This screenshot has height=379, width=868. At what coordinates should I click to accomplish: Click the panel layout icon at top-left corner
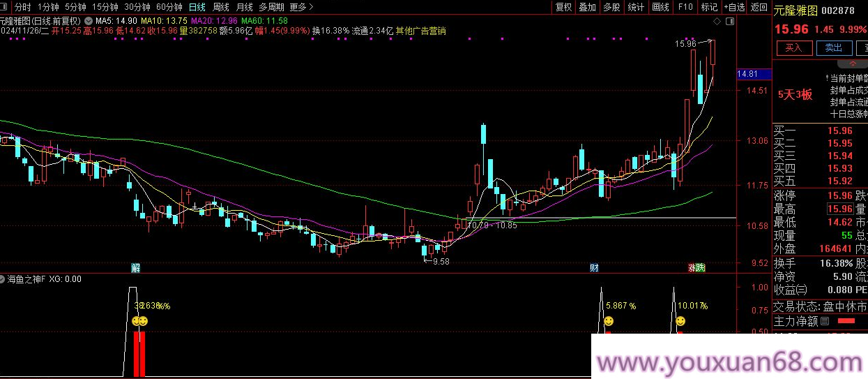tap(5, 7)
